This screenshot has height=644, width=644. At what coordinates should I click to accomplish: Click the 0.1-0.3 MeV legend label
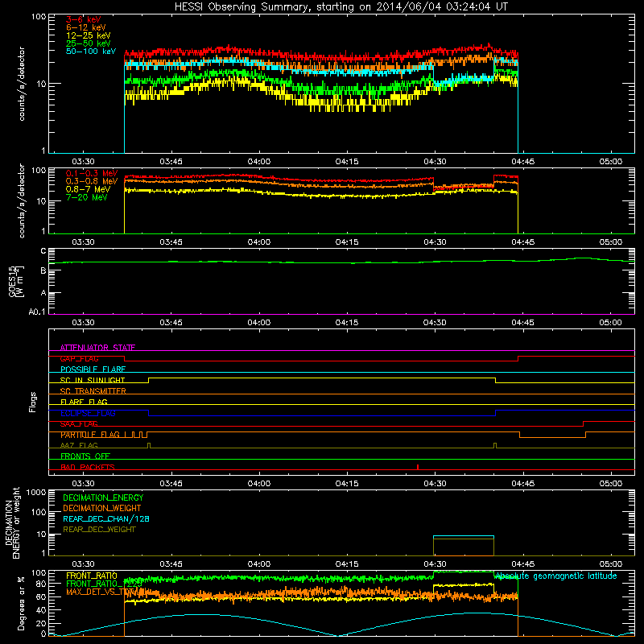point(92,173)
